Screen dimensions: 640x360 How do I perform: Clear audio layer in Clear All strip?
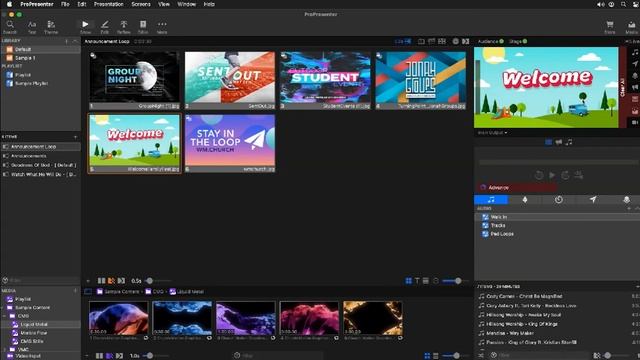point(635,52)
